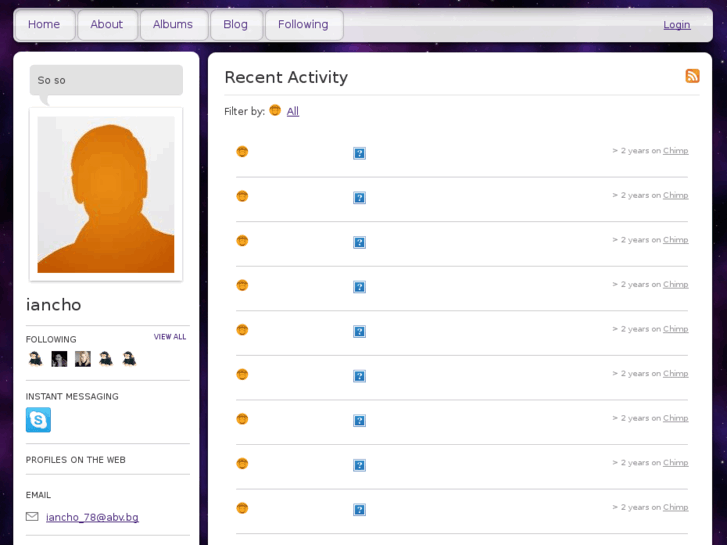The image size is (727, 545).
Task: Click the iancho profile name
Action: click(54, 305)
